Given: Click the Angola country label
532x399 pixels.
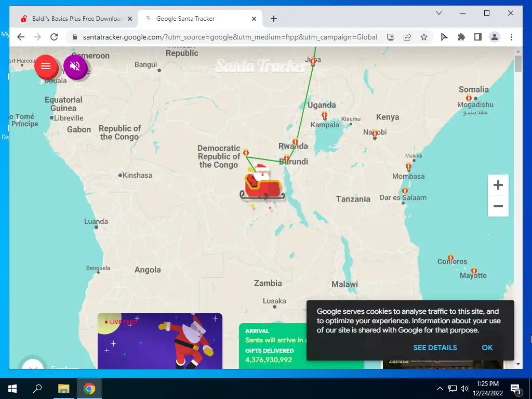Looking at the screenshot, I should tap(148, 270).
